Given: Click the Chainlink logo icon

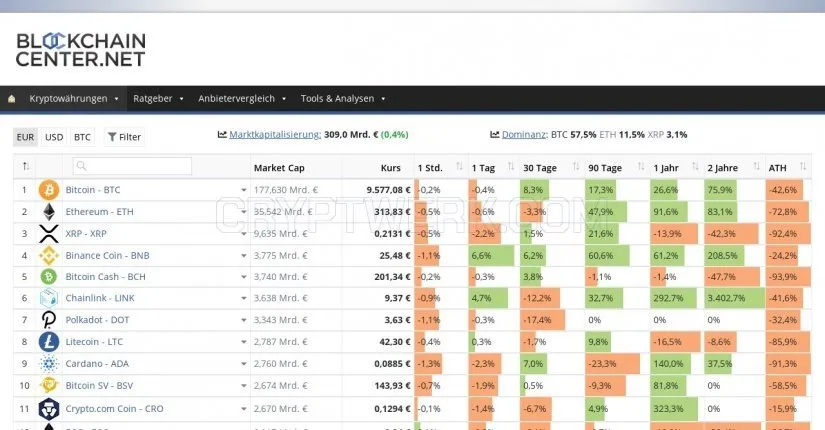Looking at the screenshot, I should coord(49,298).
